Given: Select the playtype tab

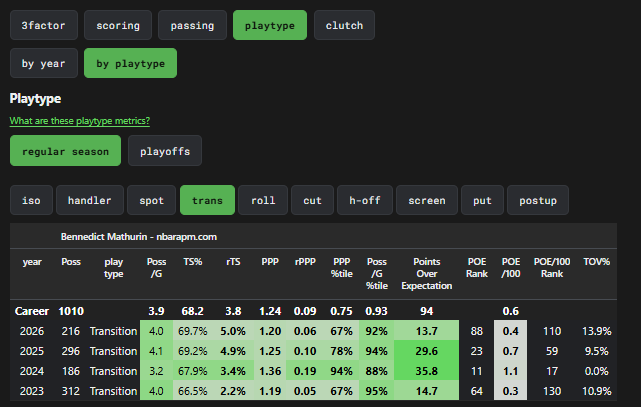Looking at the screenshot, I should pyautogui.click(x=270, y=25).
